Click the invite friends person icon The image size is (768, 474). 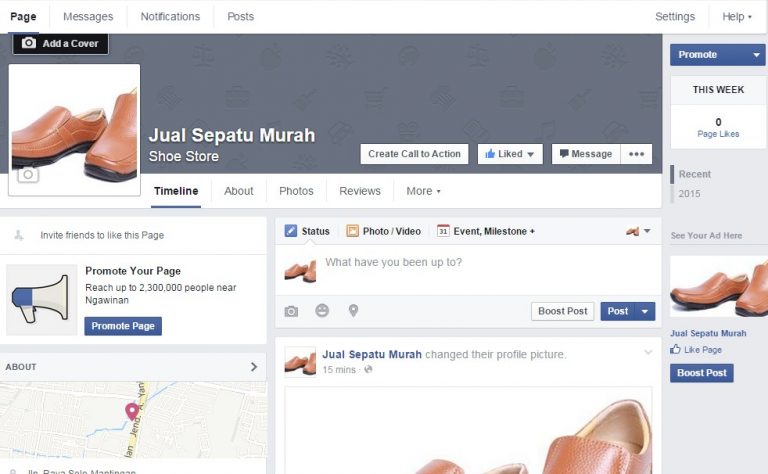19,235
